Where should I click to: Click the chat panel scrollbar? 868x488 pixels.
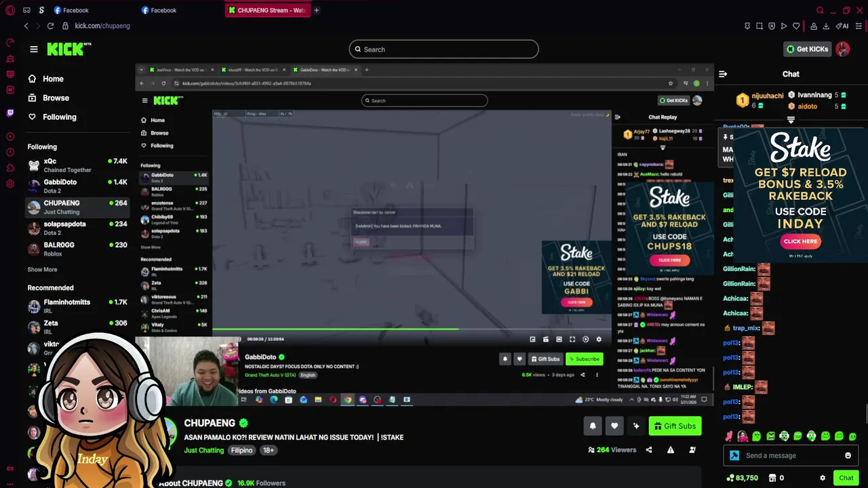(x=865, y=415)
